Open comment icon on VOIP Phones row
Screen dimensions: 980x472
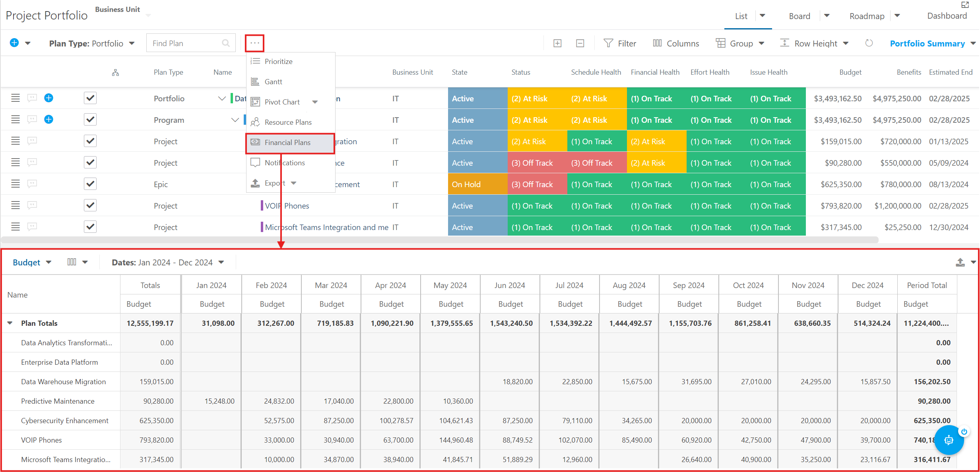click(x=32, y=205)
